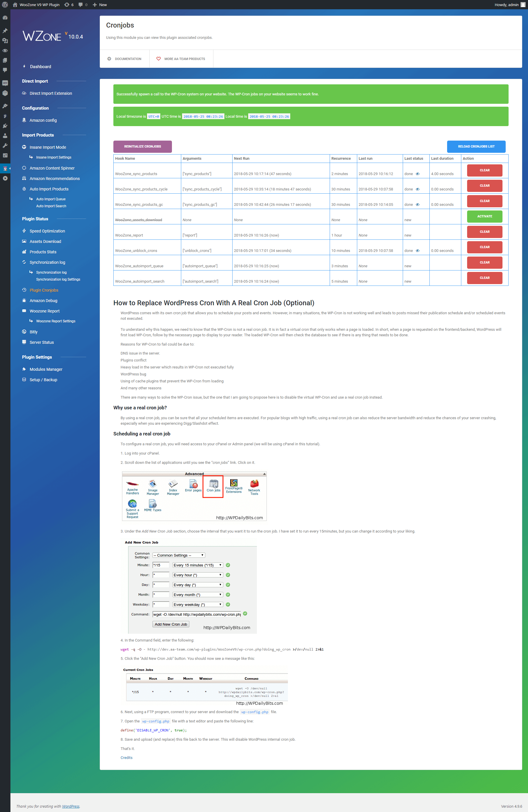Open the Yoast Y icon
The width and height of the screenshot is (528, 812).
5,116
